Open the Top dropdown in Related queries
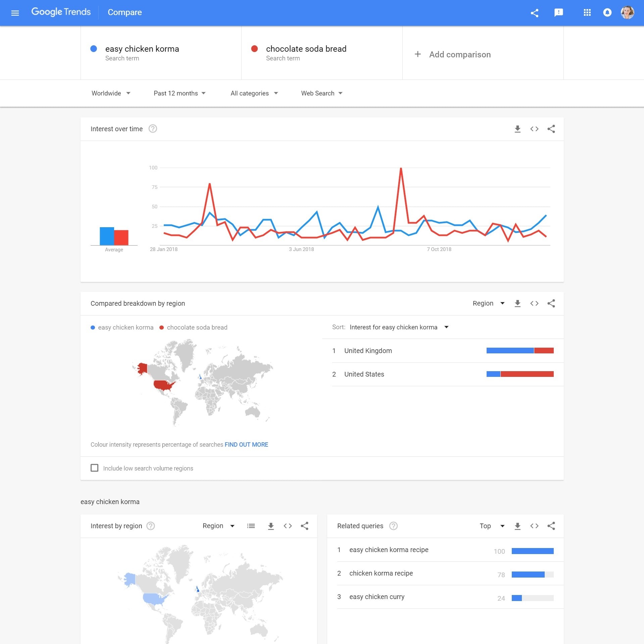This screenshot has height=644, width=644. point(492,526)
